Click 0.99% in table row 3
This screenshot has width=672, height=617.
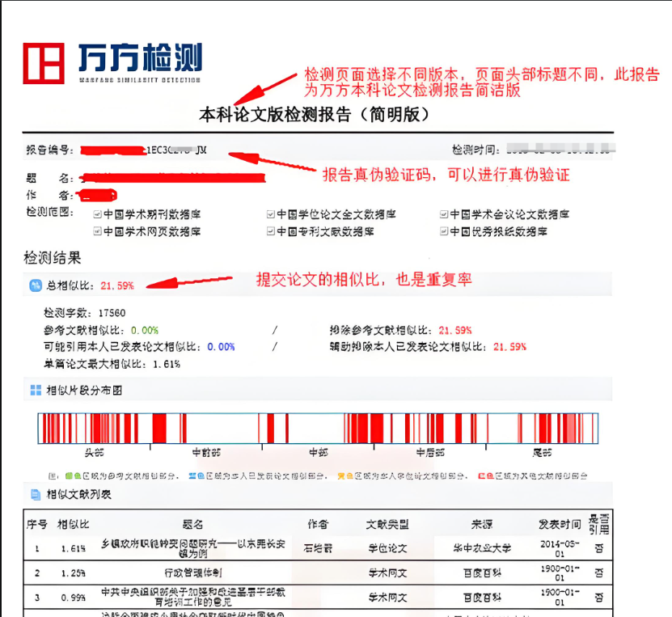74,598
